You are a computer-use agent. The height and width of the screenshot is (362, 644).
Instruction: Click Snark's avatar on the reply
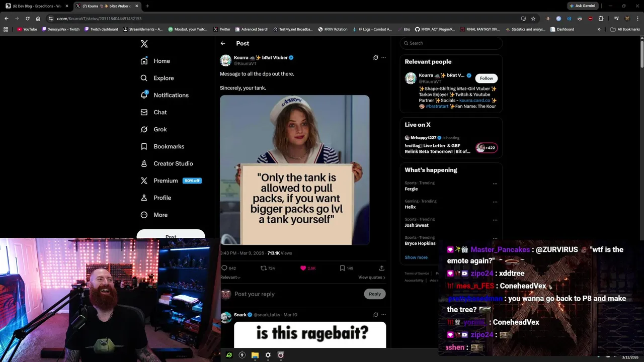(x=226, y=317)
